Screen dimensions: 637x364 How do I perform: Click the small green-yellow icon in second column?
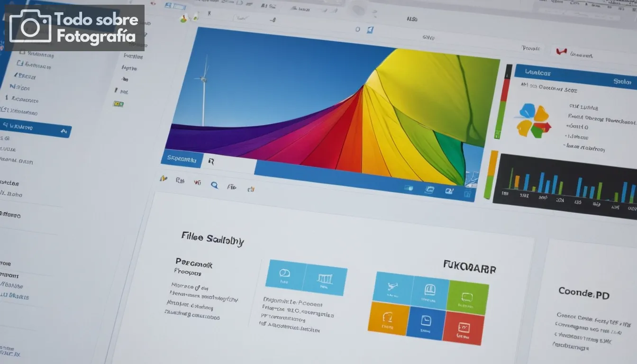click(118, 104)
